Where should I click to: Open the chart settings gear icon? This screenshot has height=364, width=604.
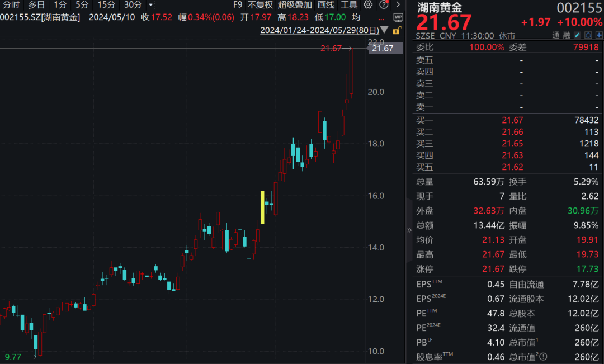tap(368, 4)
